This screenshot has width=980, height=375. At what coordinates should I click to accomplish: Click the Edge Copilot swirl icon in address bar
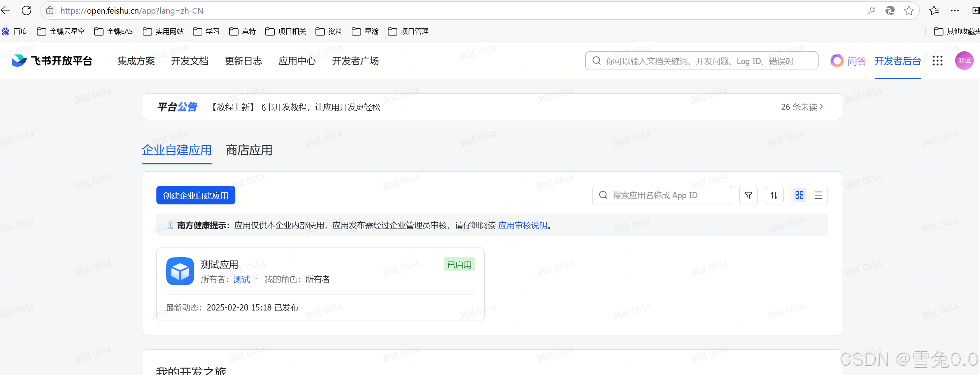(x=890, y=11)
